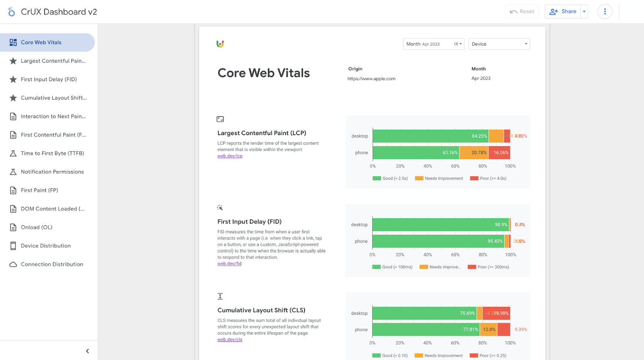Click CLS legend Poor (>= 0.25) entry
This screenshot has width=644, height=360.
[488, 356]
